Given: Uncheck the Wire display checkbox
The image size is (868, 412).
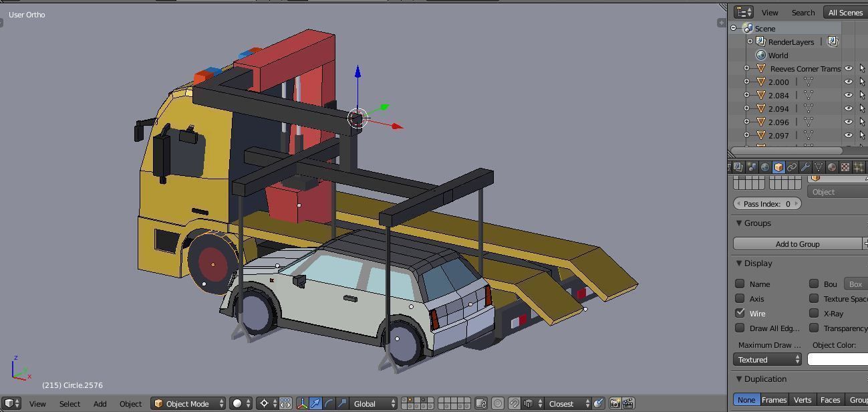Looking at the screenshot, I should (740, 313).
